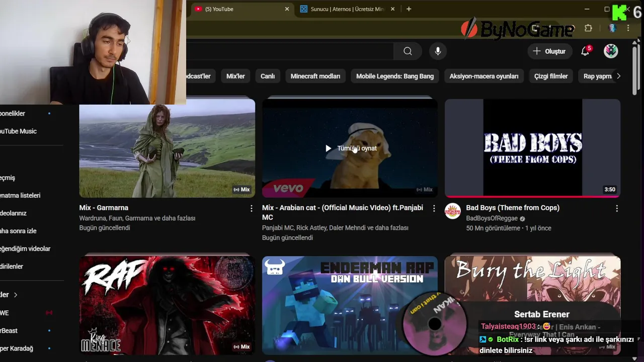Viewport: 644px width, 362px height.
Task: Open the BadBoysOfReggae channel name
Action: pos(493,218)
